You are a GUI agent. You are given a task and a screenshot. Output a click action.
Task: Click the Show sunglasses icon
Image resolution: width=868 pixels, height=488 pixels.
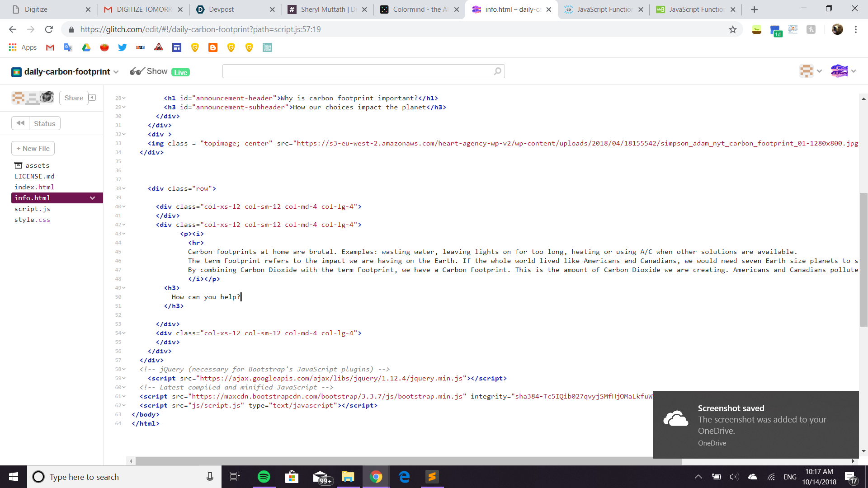click(x=137, y=71)
